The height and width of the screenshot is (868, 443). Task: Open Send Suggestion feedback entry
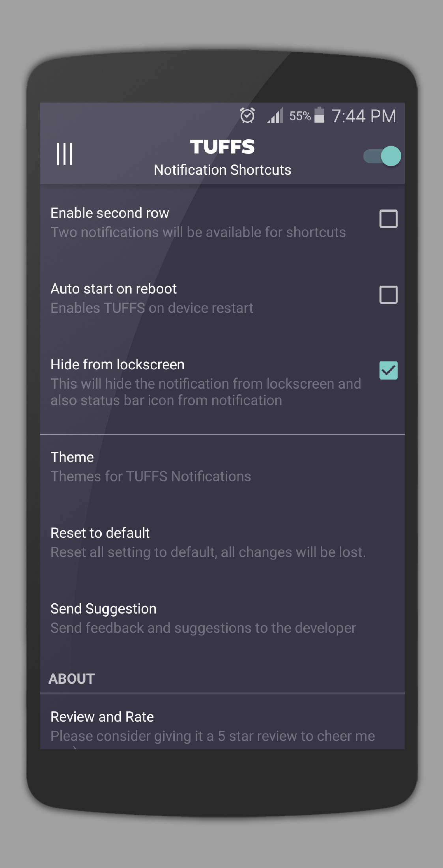[x=222, y=618]
